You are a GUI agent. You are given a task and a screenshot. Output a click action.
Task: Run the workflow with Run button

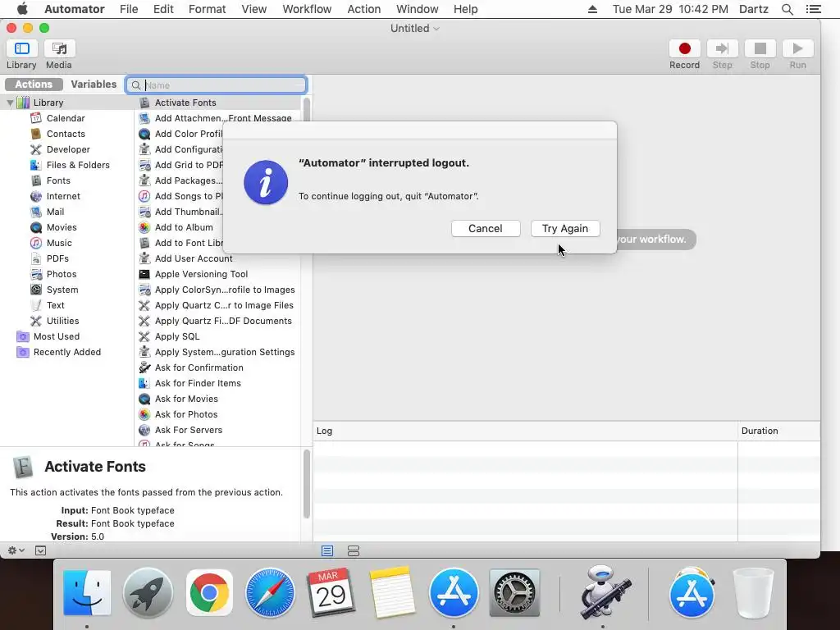coord(797,48)
